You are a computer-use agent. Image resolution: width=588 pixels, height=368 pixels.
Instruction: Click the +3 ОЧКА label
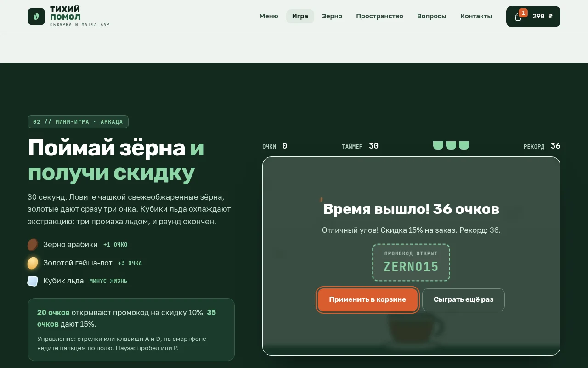pos(130,263)
